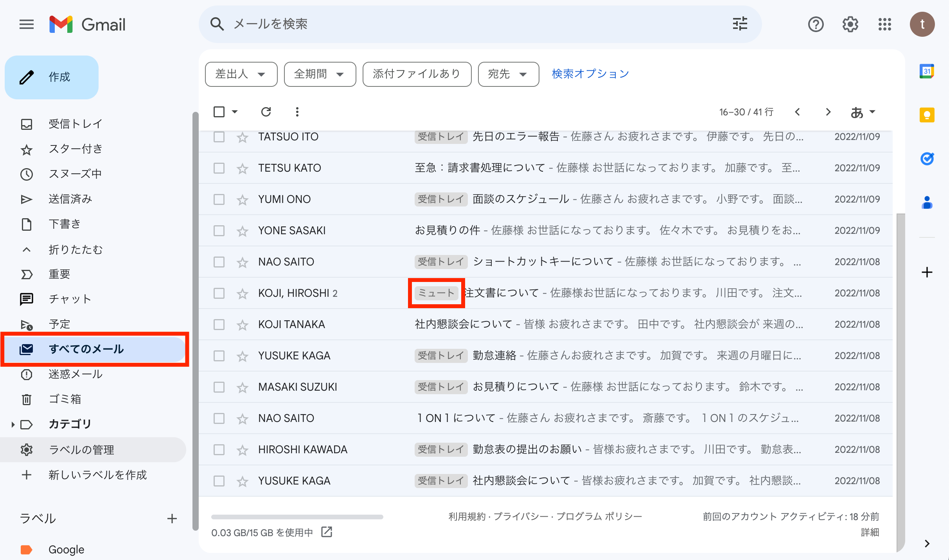Open the Settings gear icon
Screen dimensions: 949x560
pyautogui.click(x=850, y=24)
